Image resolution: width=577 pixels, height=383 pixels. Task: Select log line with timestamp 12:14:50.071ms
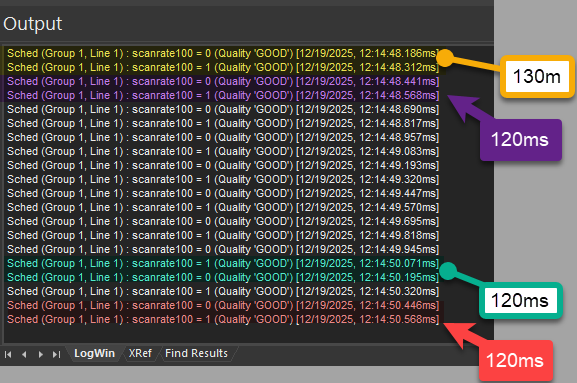(223, 263)
